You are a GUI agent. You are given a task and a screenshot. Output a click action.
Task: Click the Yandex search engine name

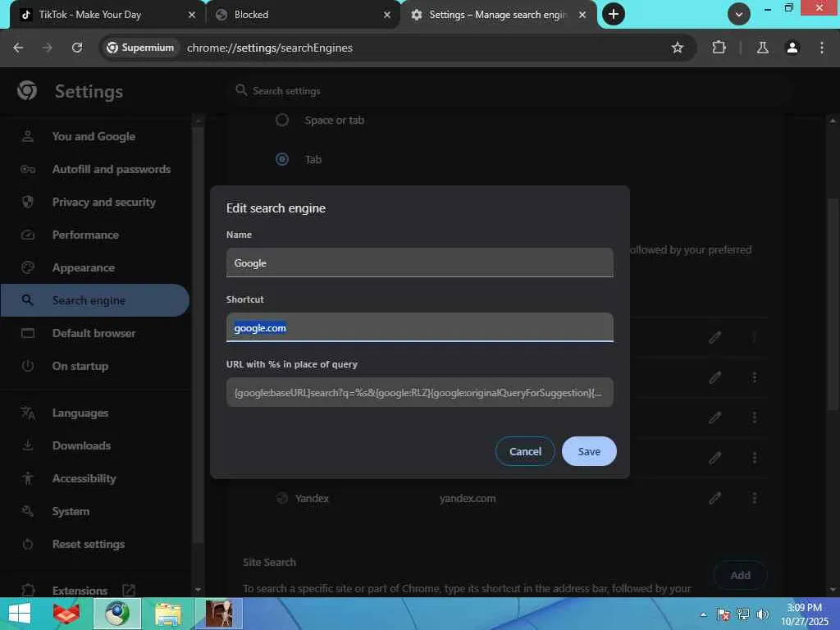coord(312,498)
